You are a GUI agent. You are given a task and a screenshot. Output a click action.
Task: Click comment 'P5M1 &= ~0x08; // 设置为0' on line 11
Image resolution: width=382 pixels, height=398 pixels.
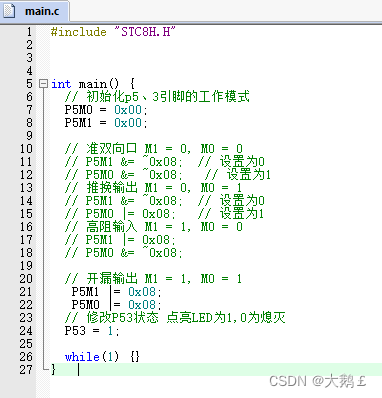(x=165, y=162)
